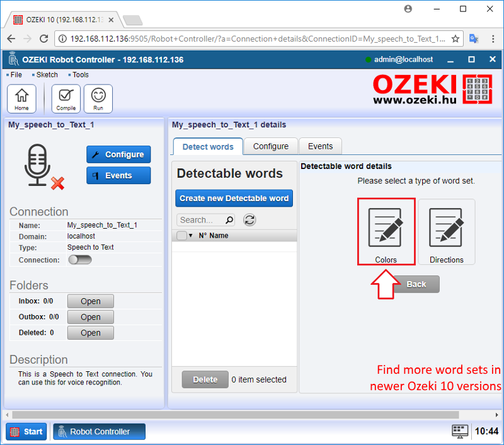Open the Outbox folder
504x445 pixels.
point(91,317)
